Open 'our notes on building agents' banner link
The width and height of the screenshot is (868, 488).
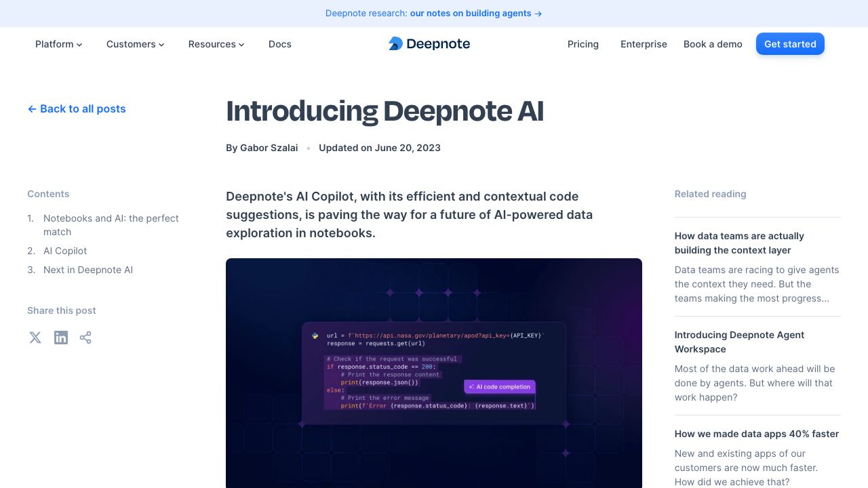tap(476, 13)
